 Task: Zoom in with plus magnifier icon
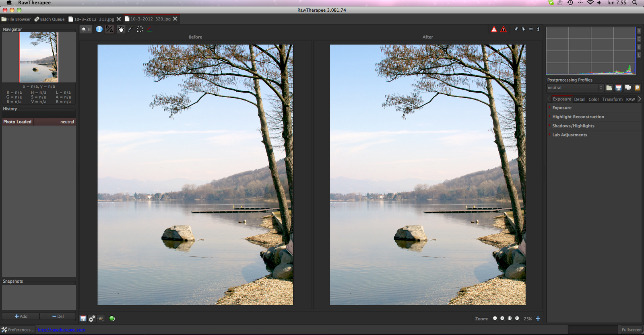502,319
